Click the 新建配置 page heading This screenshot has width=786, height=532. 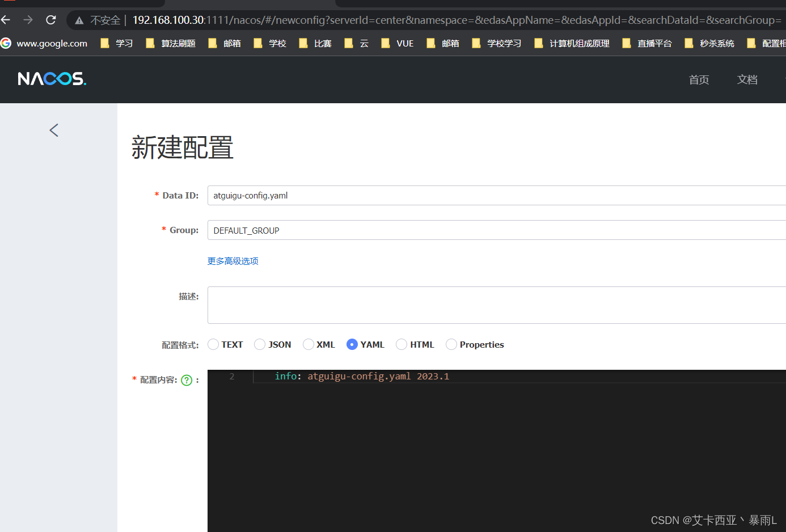pos(182,147)
